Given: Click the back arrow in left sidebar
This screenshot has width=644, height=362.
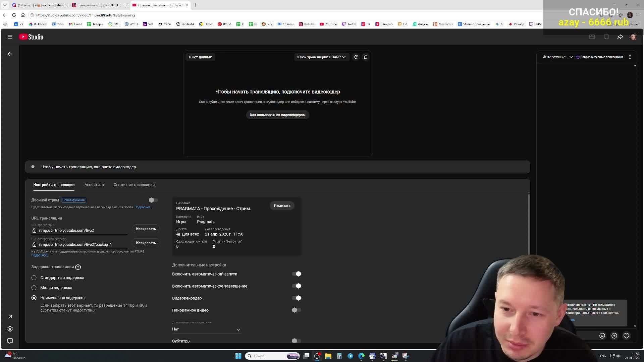Looking at the screenshot, I should point(10,54).
